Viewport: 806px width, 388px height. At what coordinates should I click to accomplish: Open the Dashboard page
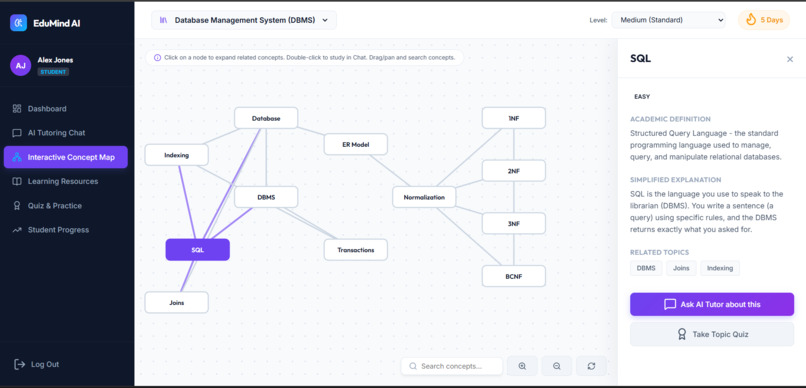(66, 108)
